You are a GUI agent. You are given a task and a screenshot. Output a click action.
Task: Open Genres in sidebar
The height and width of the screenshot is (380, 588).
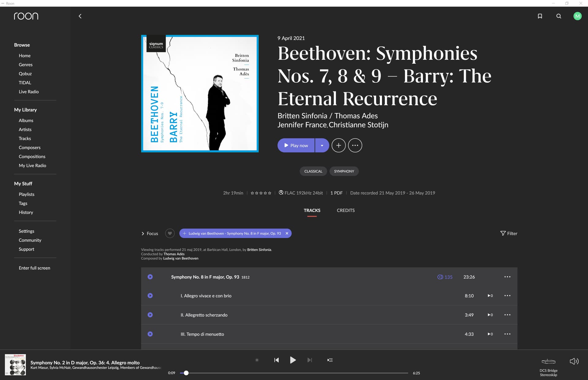(x=25, y=65)
